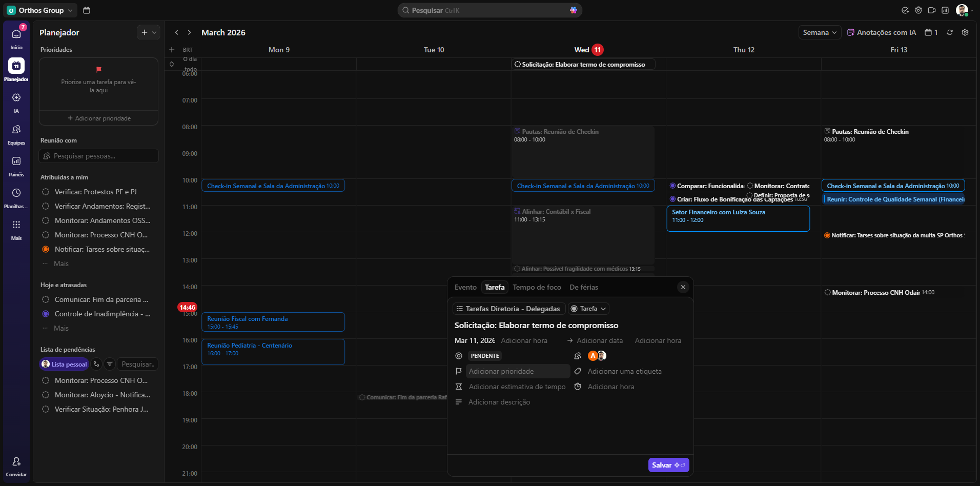
Task: Switch to the Evento tab
Action: tap(465, 287)
